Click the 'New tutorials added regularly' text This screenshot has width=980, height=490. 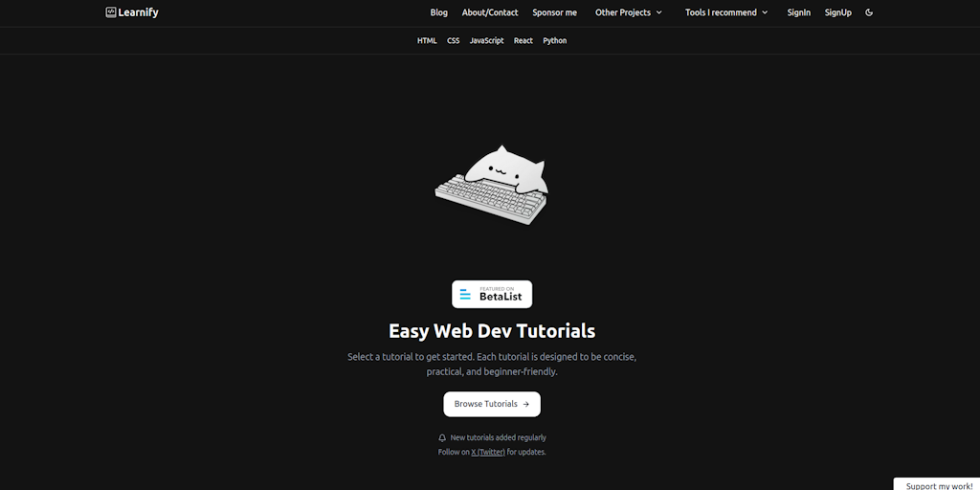[x=498, y=438]
